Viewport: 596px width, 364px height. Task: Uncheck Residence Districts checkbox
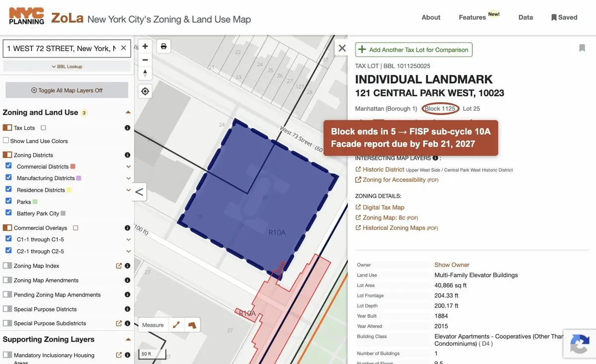(x=8, y=189)
